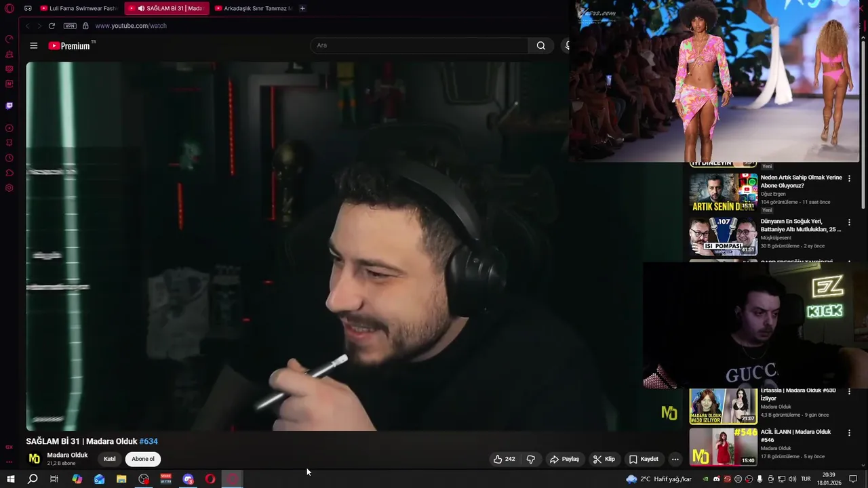Toggle the browser VPN badge

coord(70,26)
